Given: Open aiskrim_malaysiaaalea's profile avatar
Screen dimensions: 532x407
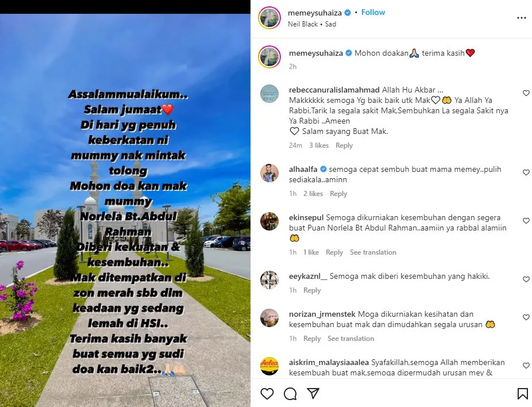Looking at the screenshot, I should (x=269, y=366).
